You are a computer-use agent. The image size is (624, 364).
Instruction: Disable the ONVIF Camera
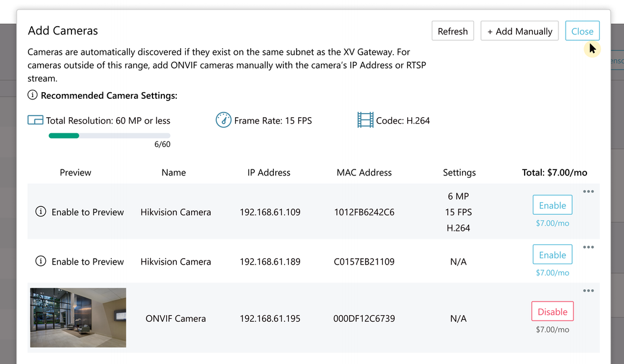pos(553,312)
